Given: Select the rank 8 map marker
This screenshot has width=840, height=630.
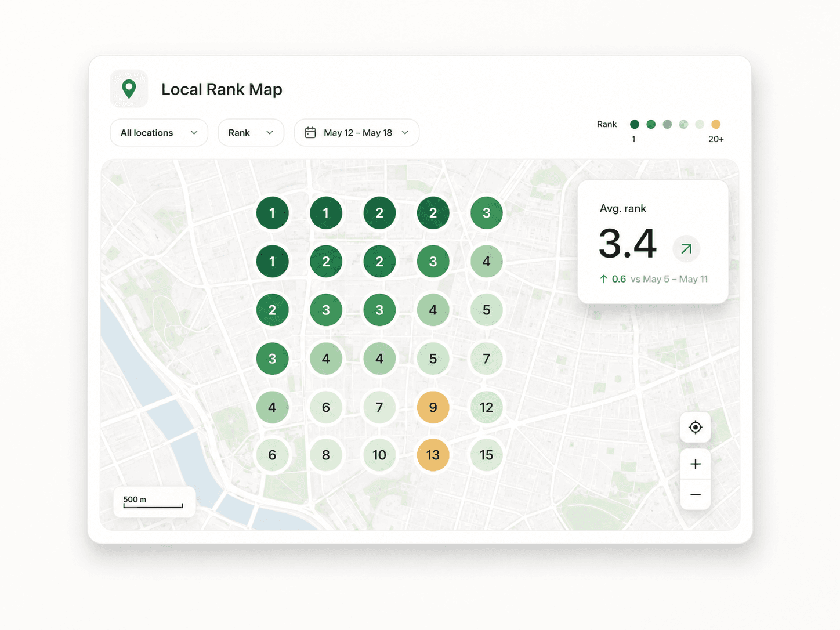Looking at the screenshot, I should coord(326,455).
